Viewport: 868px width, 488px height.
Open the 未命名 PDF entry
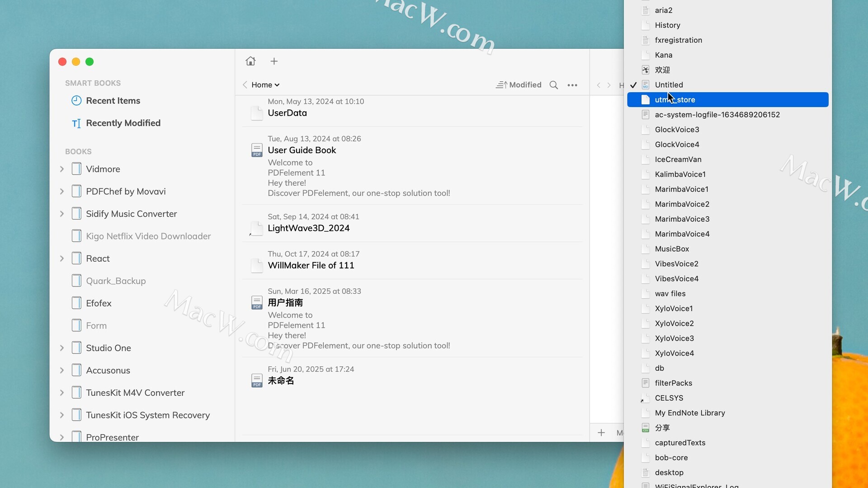coord(412,376)
